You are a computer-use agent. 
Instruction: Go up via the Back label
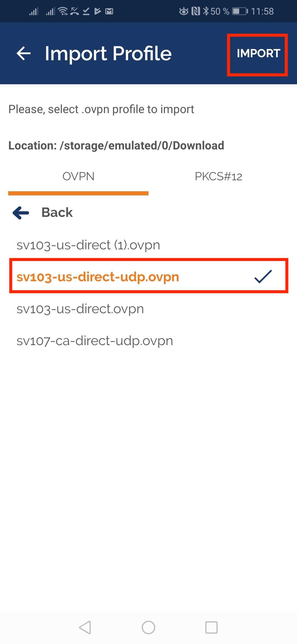tap(57, 212)
